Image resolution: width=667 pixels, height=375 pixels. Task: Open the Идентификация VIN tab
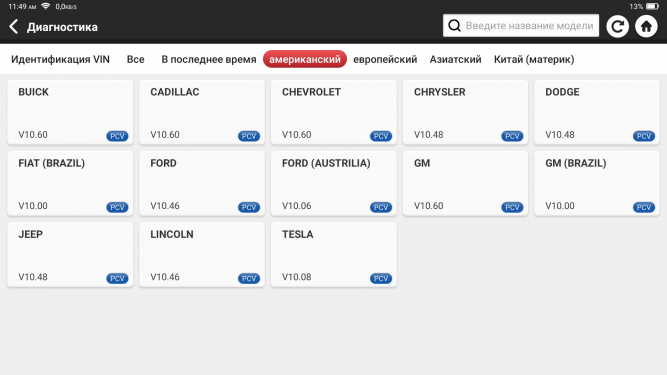(x=60, y=59)
